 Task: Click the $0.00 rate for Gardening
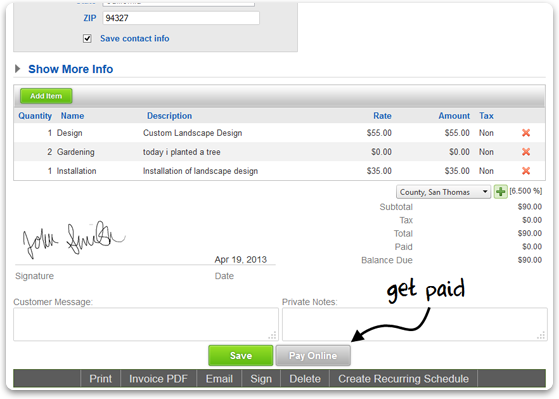[x=381, y=152]
